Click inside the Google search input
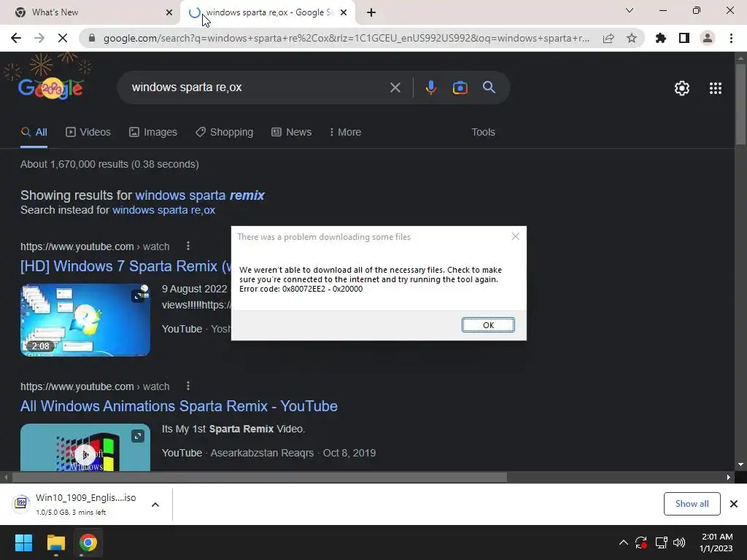Viewport: 747px width, 560px height. pos(258,87)
